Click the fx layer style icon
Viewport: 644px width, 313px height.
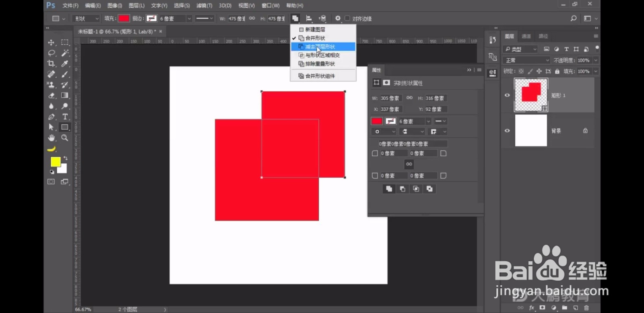pyautogui.click(x=531, y=308)
